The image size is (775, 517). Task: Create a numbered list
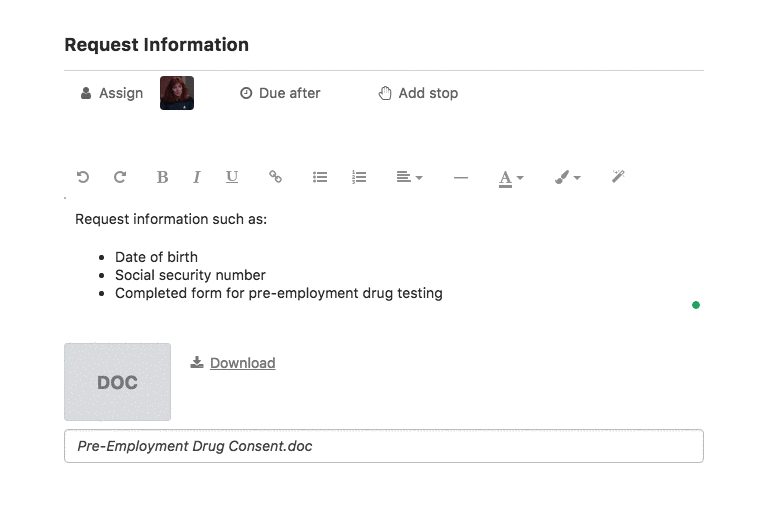pos(359,177)
